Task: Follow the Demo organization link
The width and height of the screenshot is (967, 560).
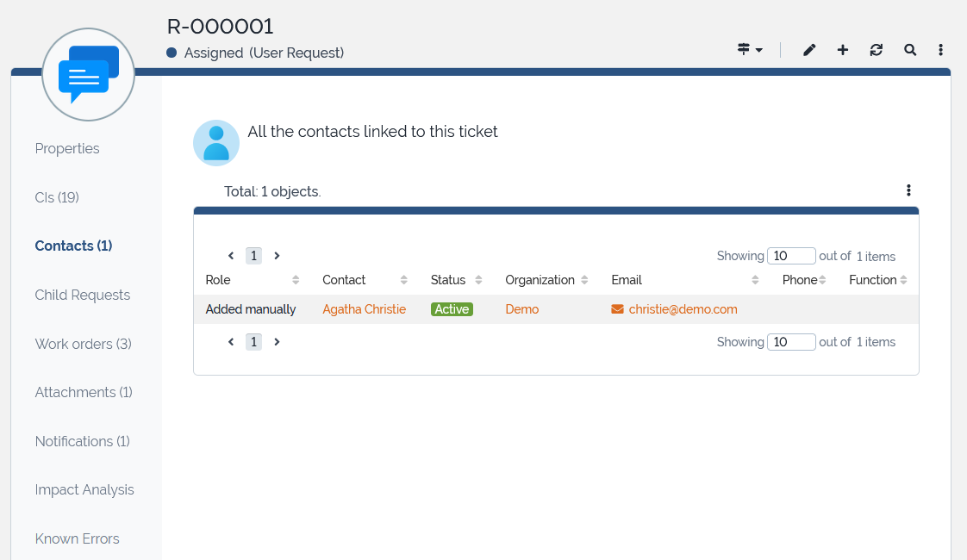Action: (521, 309)
